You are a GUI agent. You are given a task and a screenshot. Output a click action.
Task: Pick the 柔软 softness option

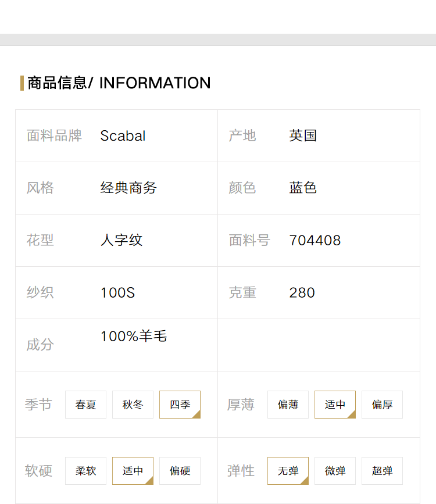[85, 470]
